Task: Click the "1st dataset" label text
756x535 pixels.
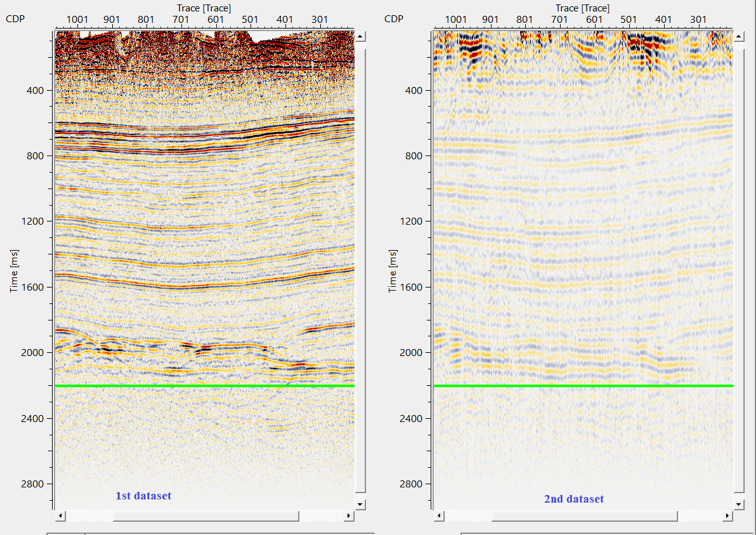Action: 143,496
